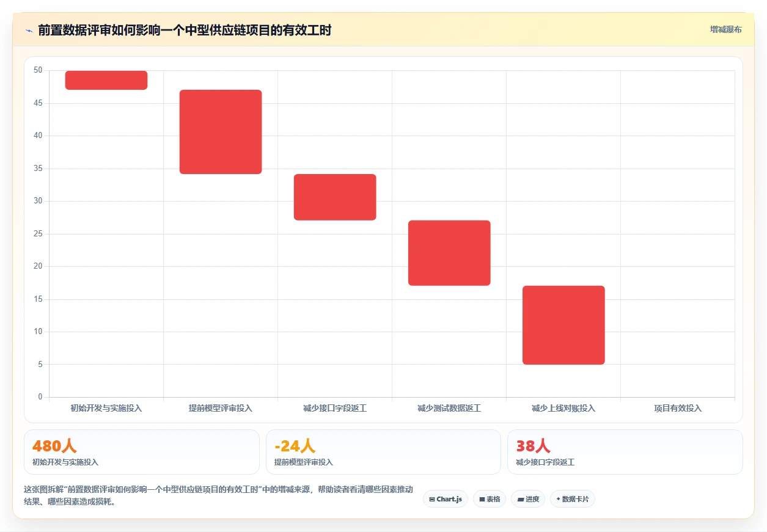This screenshot has height=532, width=767.
Task: Select the Chart.js tag chip
Action: click(446, 499)
